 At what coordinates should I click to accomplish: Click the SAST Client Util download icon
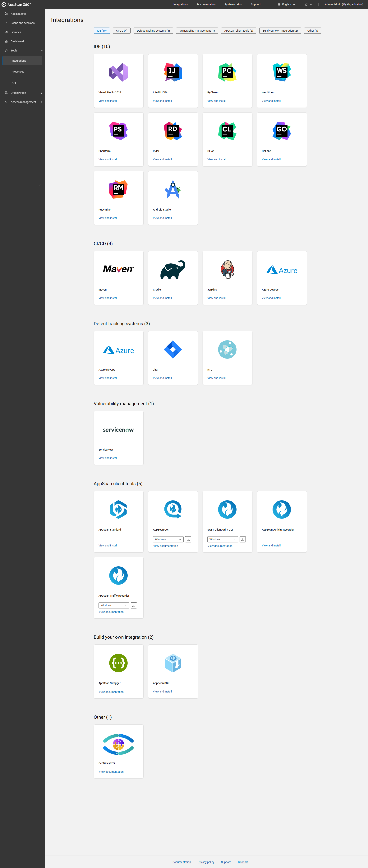click(x=242, y=539)
